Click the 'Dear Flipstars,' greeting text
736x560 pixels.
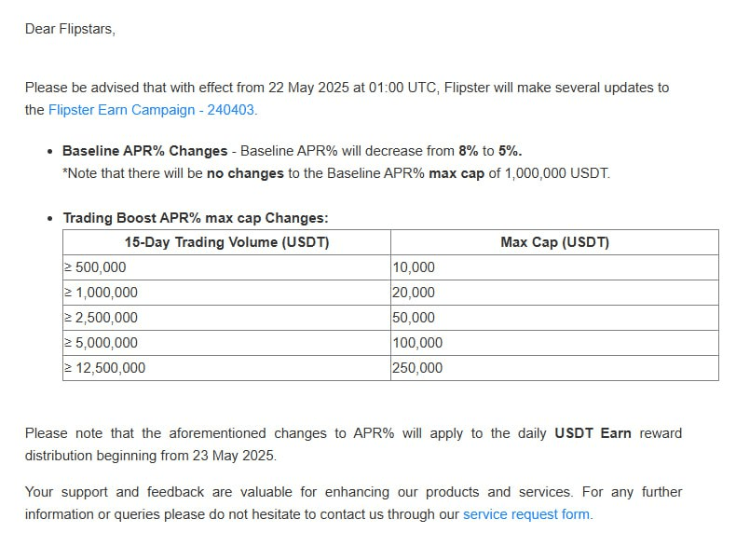70,29
